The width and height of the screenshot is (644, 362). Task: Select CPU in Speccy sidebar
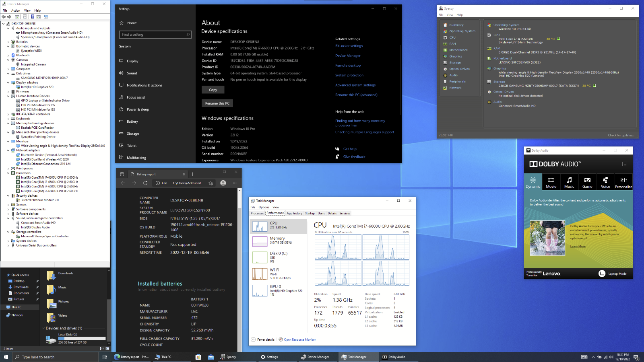click(452, 37)
